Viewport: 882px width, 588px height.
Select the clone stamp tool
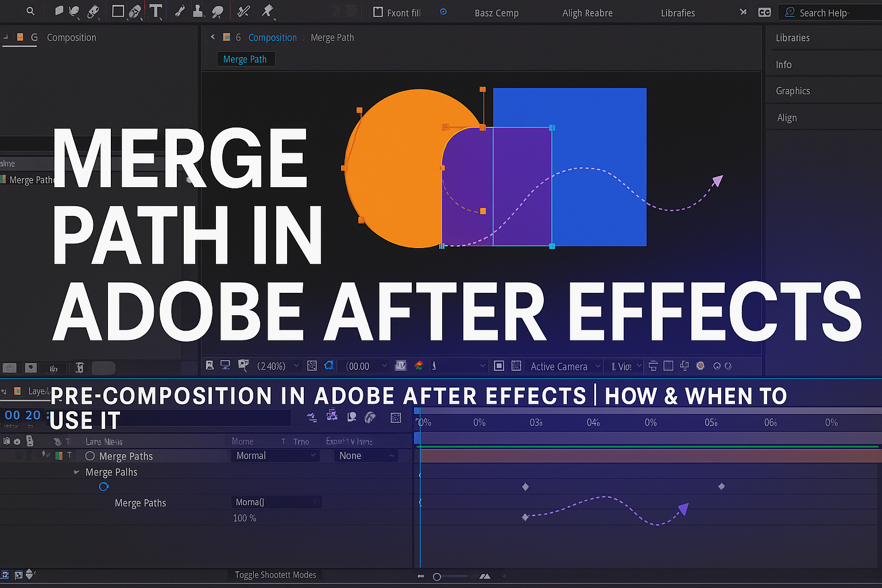point(198,11)
